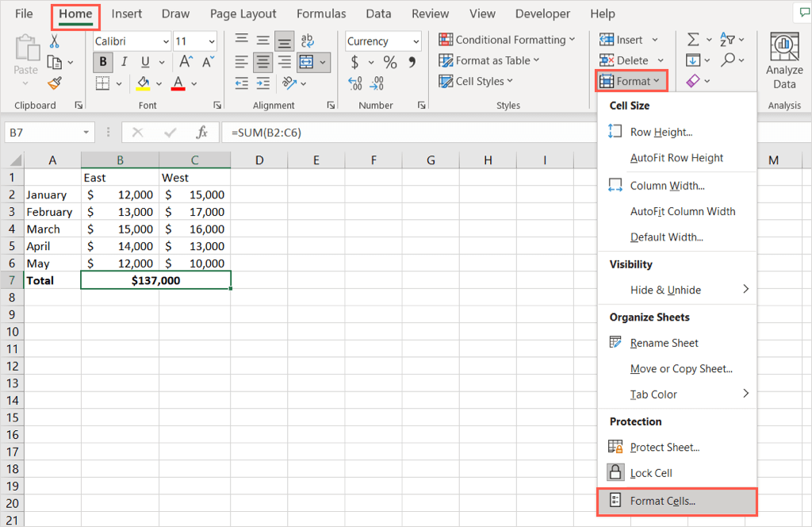Choose Protect Sheet... option
Screen dimensions: 812x527
[677, 447]
